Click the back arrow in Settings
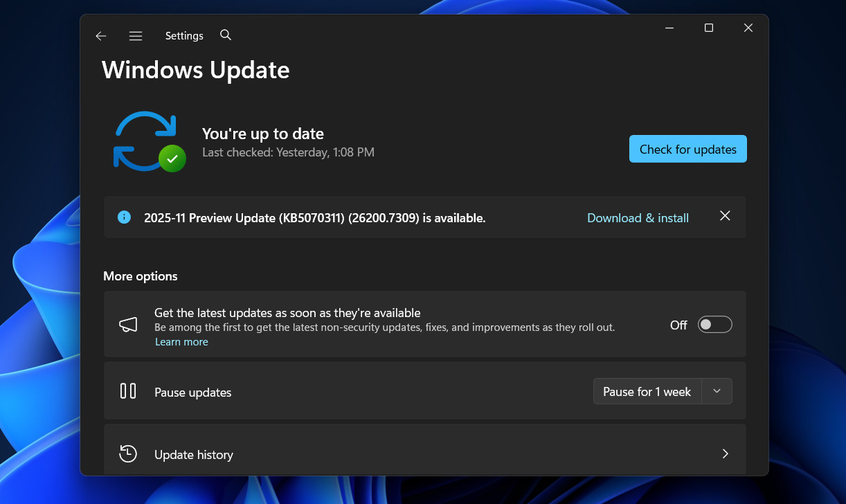Screen dimensions: 846x504 click(x=100, y=35)
